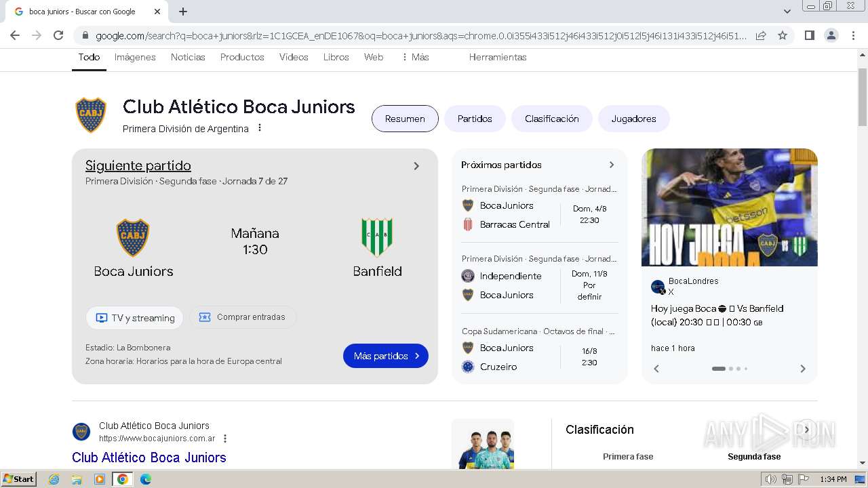868x488 pixels.
Task: Select the Clasificación chip
Action: tap(552, 119)
